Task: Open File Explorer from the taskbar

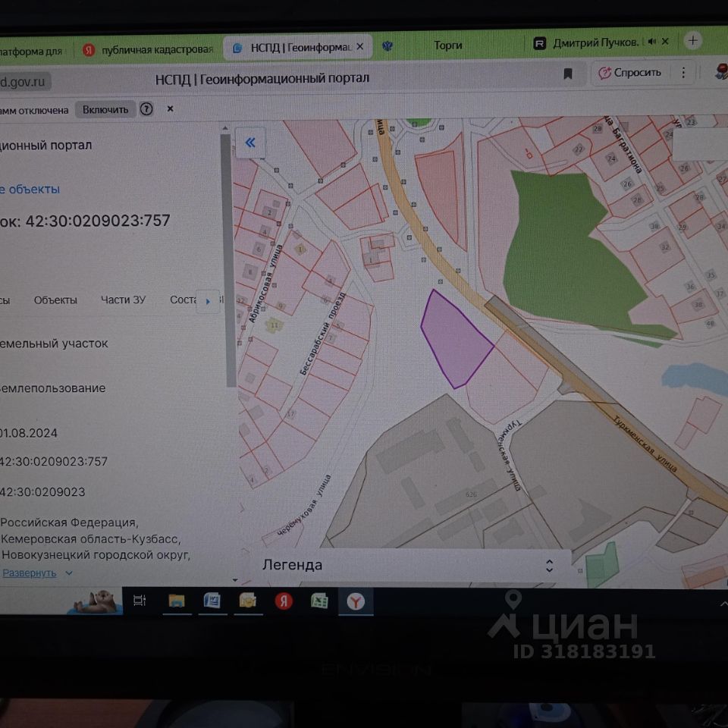Action: click(x=177, y=601)
